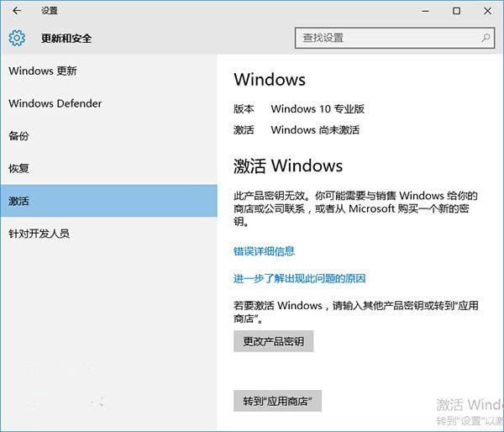Click the Windows 尚未激活 status text
Viewport: 504px width, 432px height.
(315, 130)
